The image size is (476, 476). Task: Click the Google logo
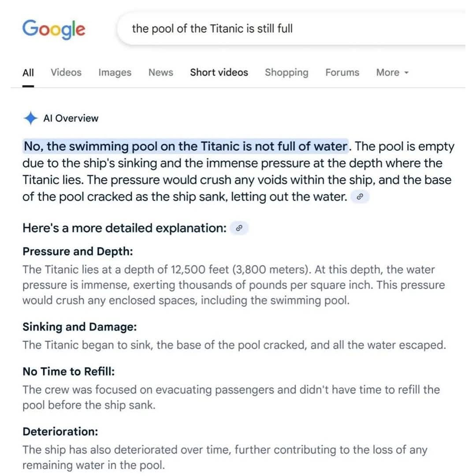pyautogui.click(x=54, y=29)
